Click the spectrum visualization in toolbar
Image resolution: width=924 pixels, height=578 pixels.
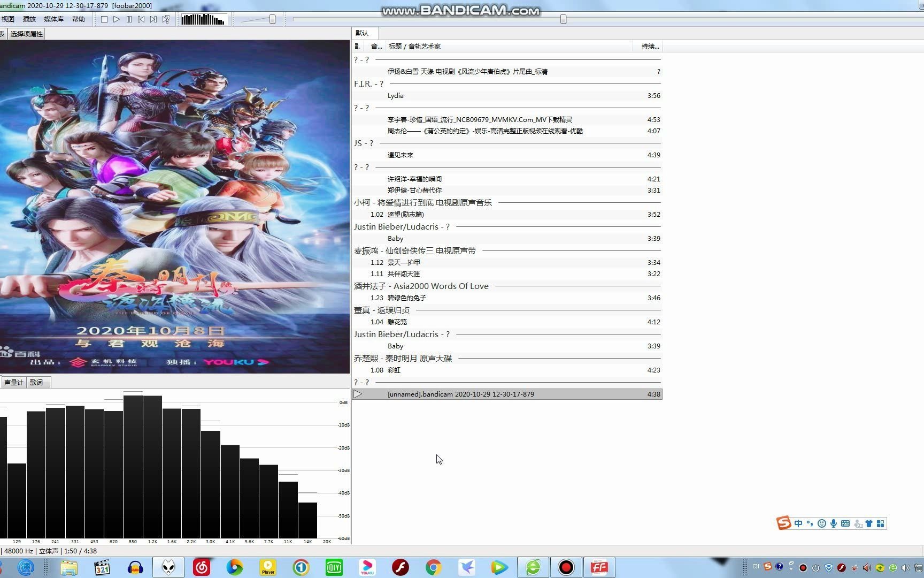point(203,20)
